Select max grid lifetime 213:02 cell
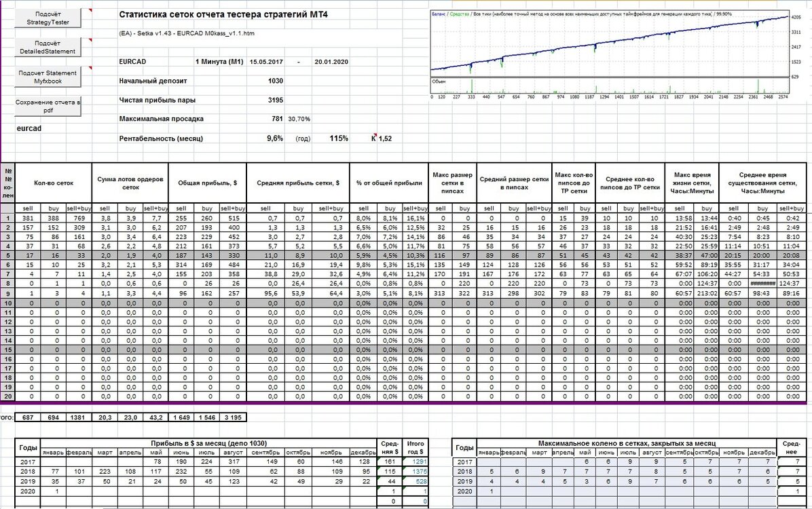Screen dimensions: 812x509 pos(706,293)
